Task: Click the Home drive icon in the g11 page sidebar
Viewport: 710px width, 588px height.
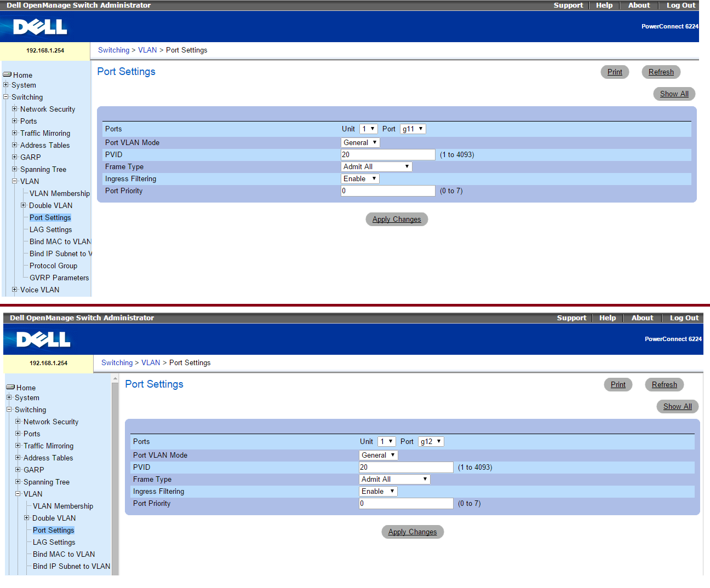Action: (x=7, y=74)
